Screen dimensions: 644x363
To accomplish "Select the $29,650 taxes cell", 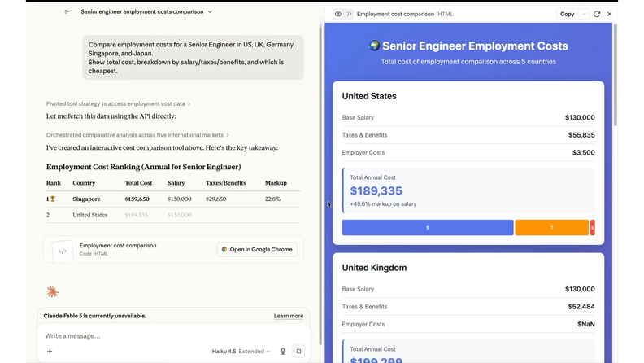I will [215, 199].
